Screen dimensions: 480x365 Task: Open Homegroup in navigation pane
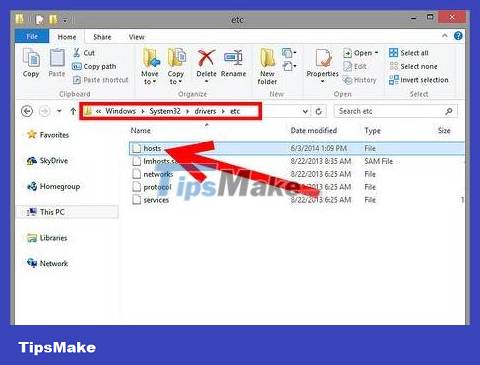(53, 186)
